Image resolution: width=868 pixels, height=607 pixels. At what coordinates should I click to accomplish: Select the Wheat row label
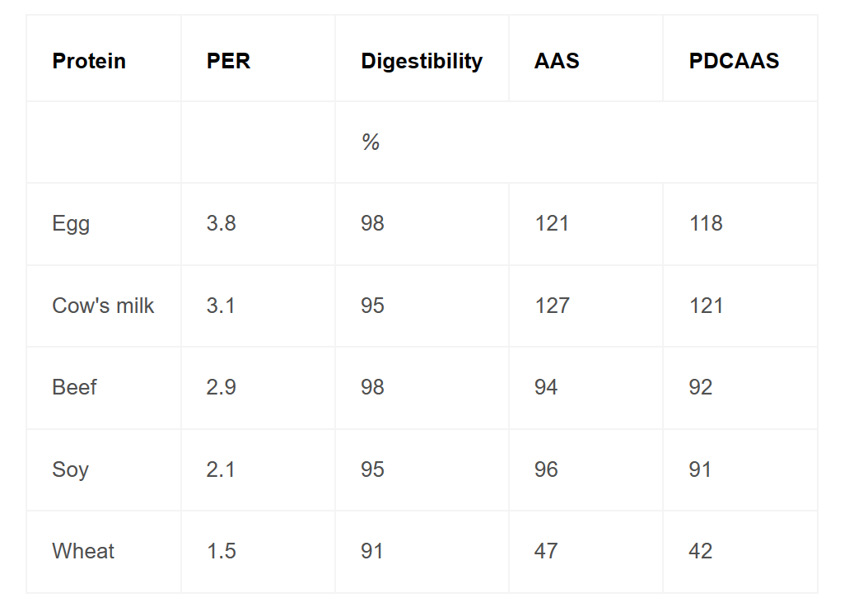coord(83,551)
